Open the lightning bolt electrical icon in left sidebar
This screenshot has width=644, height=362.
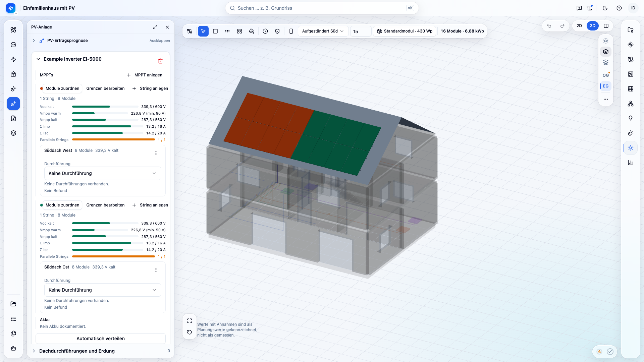pos(13,59)
